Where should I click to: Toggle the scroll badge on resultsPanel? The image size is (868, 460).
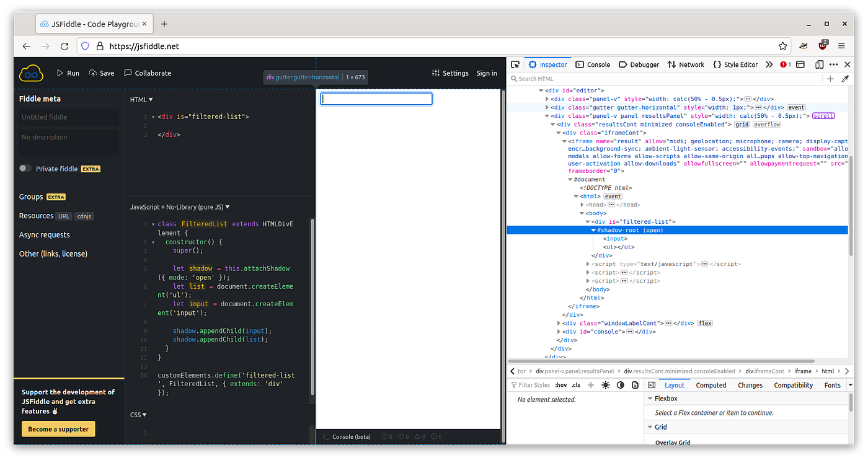tap(824, 116)
